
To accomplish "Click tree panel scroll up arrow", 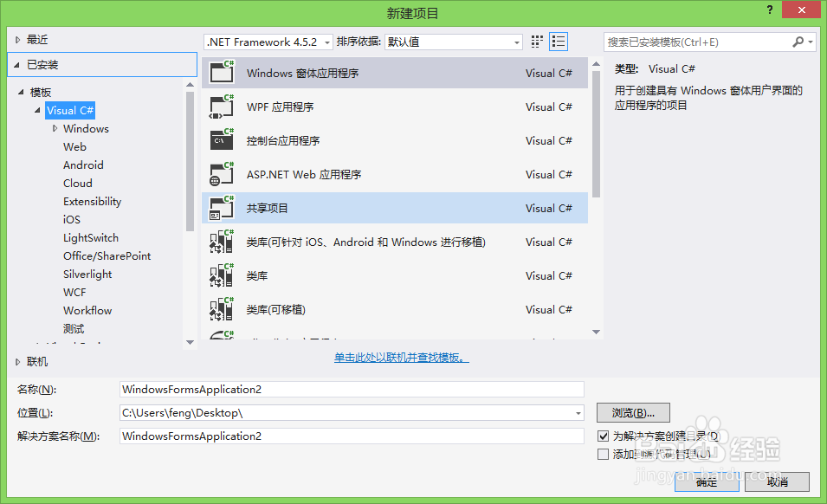I will click(x=190, y=84).
